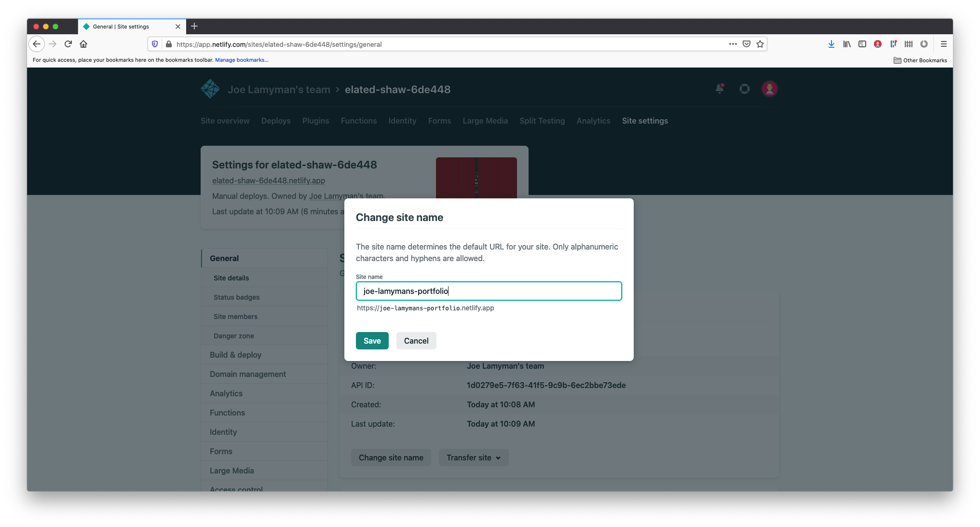Viewport: 980px width, 527px height.
Task: Expand the Build & deploy settings section
Action: point(235,354)
